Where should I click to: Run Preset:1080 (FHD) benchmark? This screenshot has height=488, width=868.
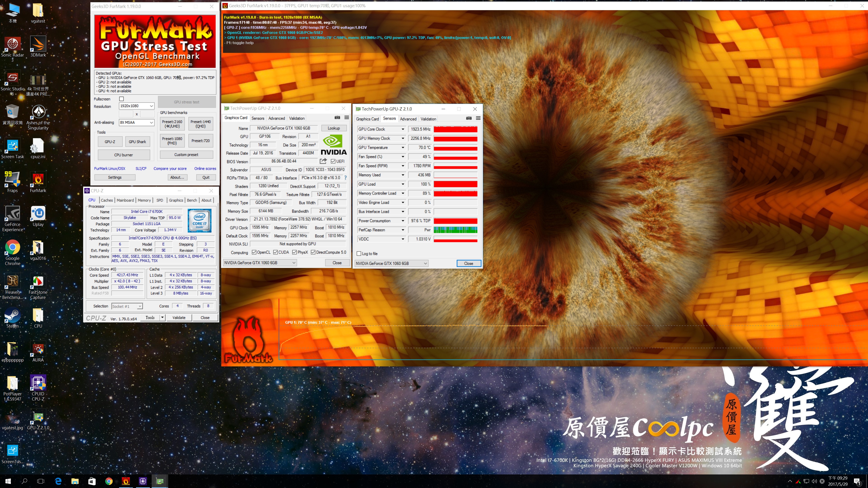(172, 141)
